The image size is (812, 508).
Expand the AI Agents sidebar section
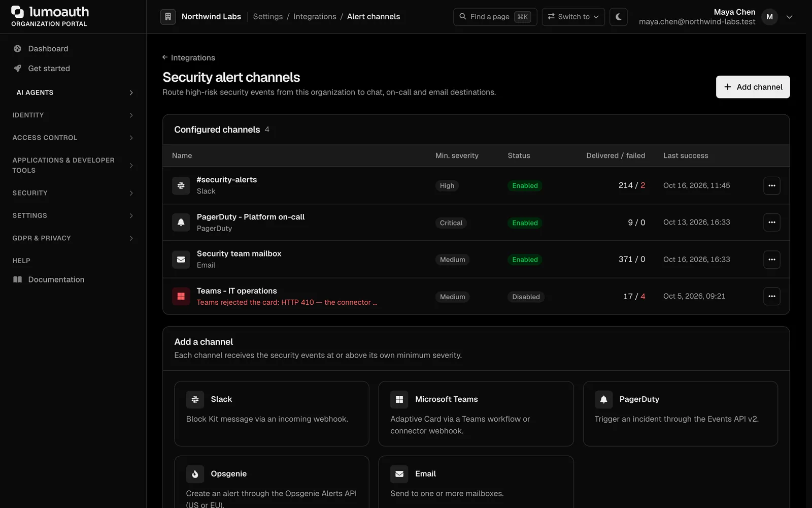pyautogui.click(x=73, y=92)
